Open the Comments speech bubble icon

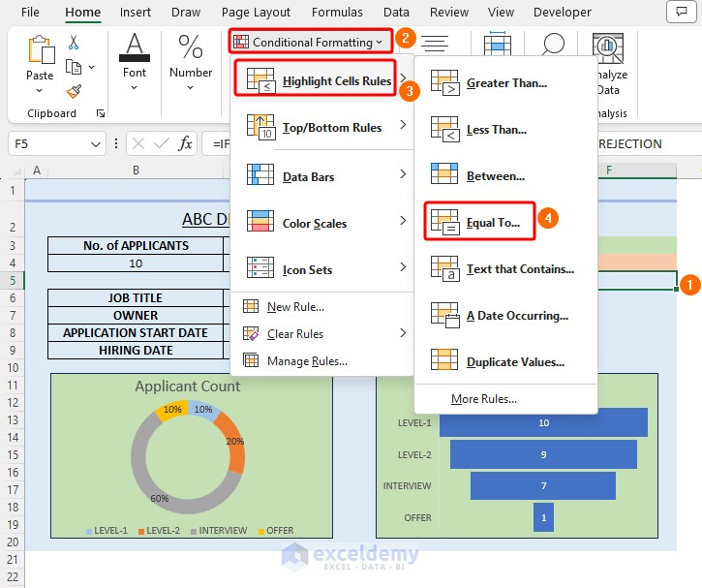682,12
